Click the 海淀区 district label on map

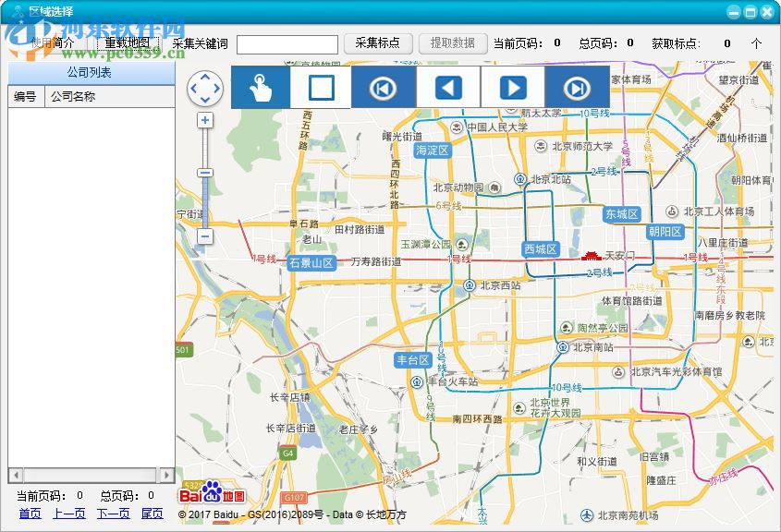[x=432, y=150]
